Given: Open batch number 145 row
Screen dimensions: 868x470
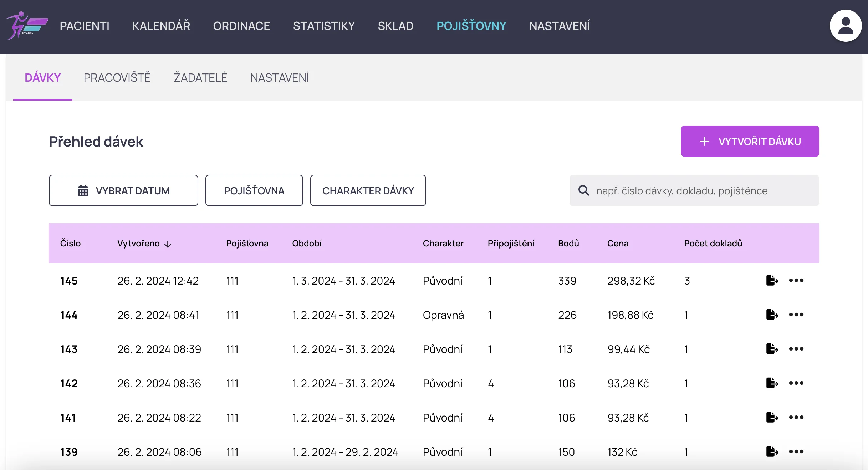Looking at the screenshot, I should (69, 281).
